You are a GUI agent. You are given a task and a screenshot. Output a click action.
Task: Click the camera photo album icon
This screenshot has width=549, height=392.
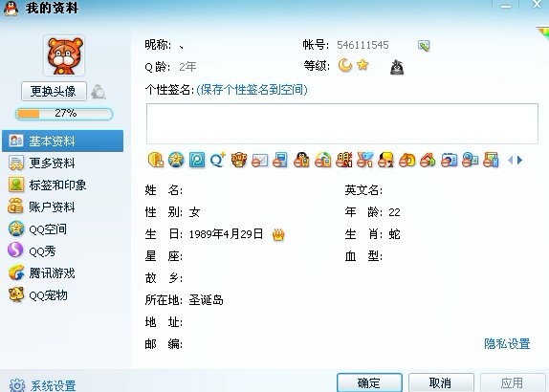[449, 160]
